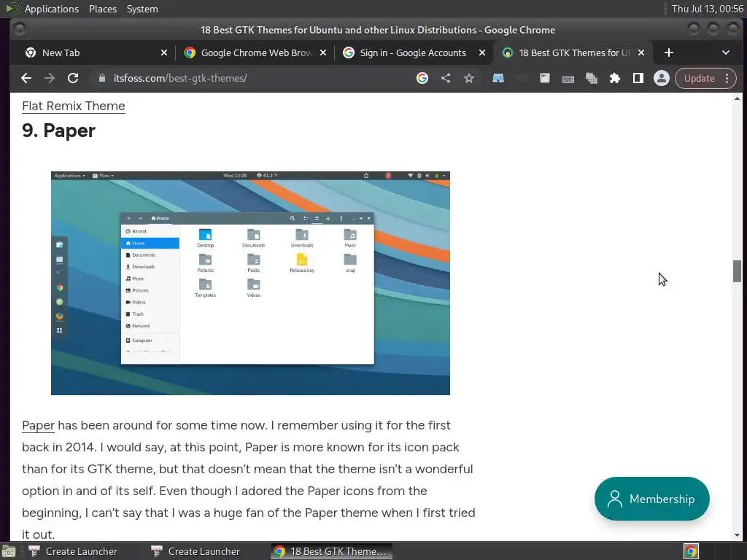Open the Paper theme screenshot image

point(251,283)
